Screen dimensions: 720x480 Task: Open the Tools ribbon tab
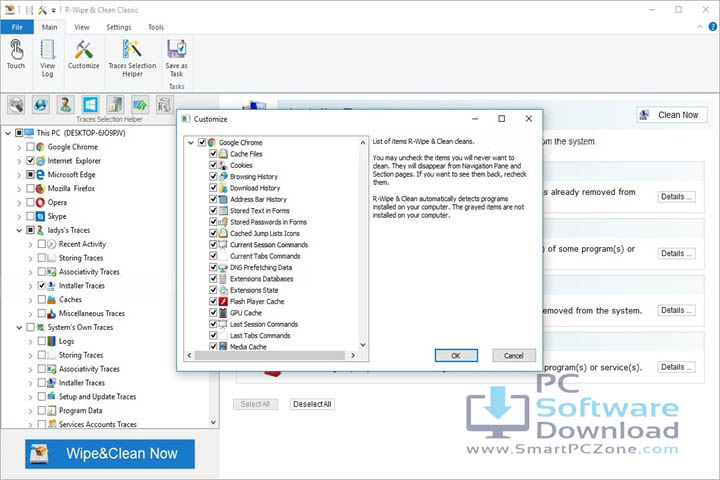tap(156, 27)
